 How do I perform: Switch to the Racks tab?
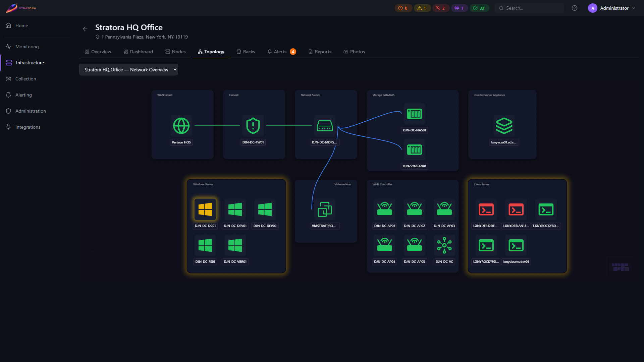click(246, 52)
